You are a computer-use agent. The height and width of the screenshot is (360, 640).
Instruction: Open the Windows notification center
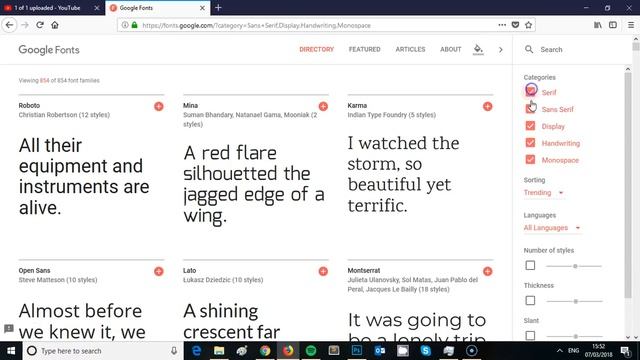[625, 351]
